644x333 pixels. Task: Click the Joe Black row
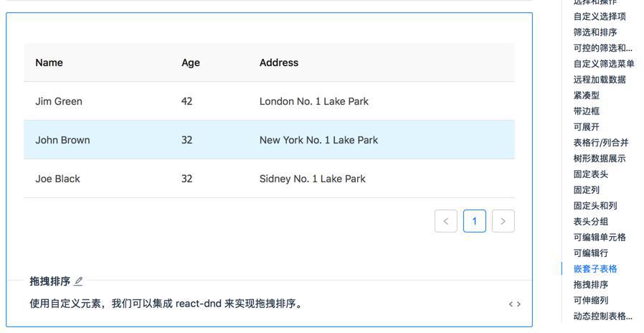(x=269, y=179)
